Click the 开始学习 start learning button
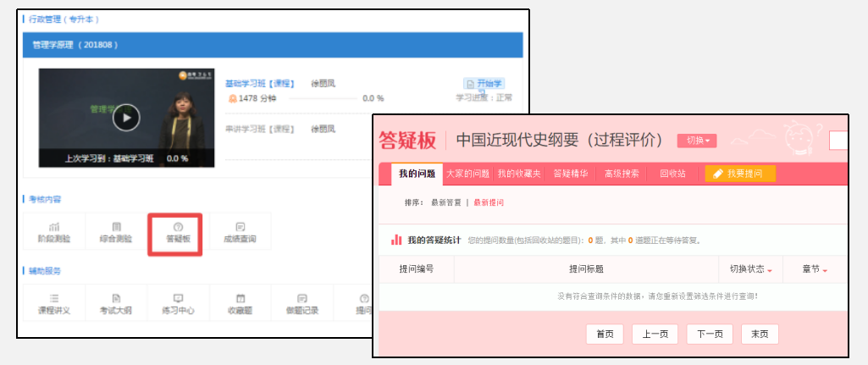The image size is (868, 365). point(484,84)
